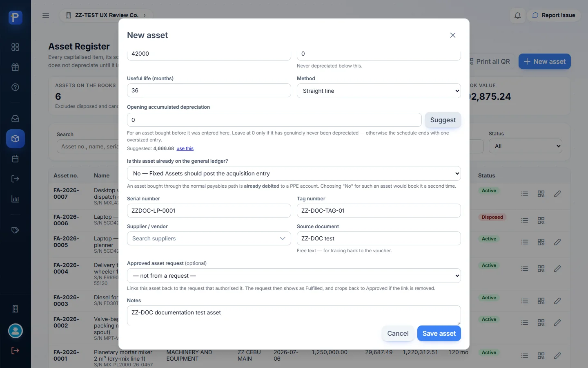
Task: Open the gift box sidebar icon
Action: [x=15, y=67]
